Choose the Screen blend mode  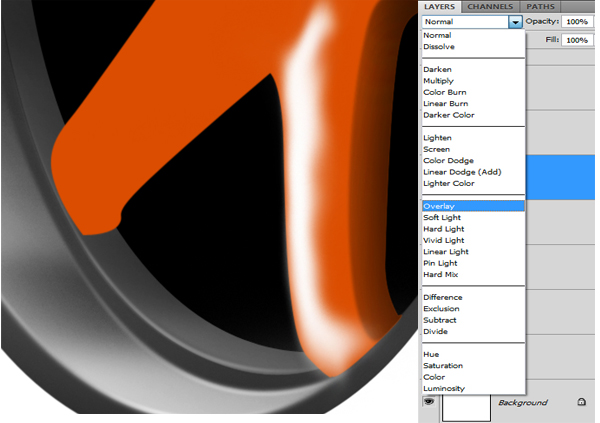tap(437, 149)
